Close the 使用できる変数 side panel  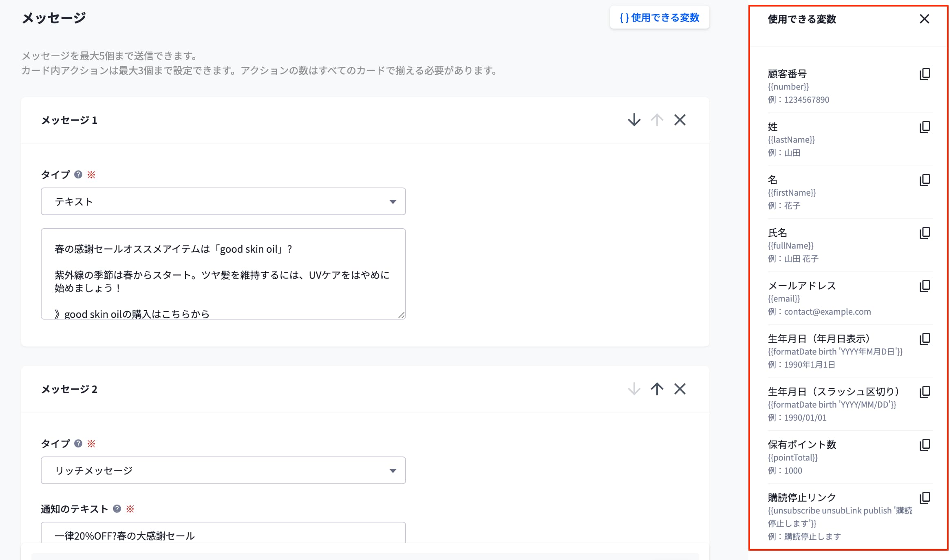point(925,18)
